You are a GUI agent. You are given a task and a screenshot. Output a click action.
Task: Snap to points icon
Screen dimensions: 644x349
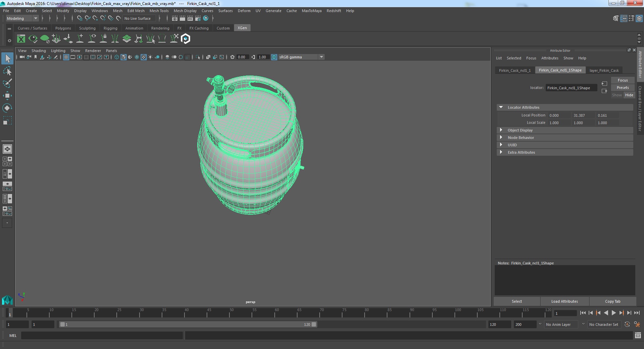[x=95, y=18]
